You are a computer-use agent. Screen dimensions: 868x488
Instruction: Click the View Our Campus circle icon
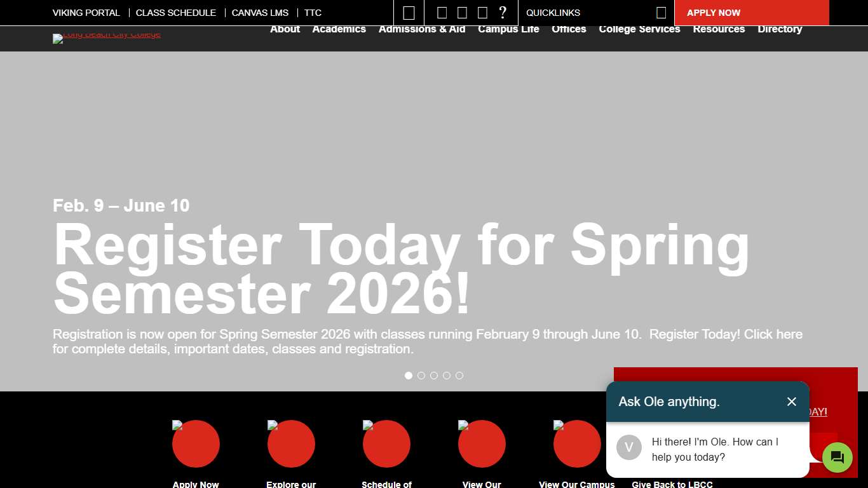pos(577,444)
